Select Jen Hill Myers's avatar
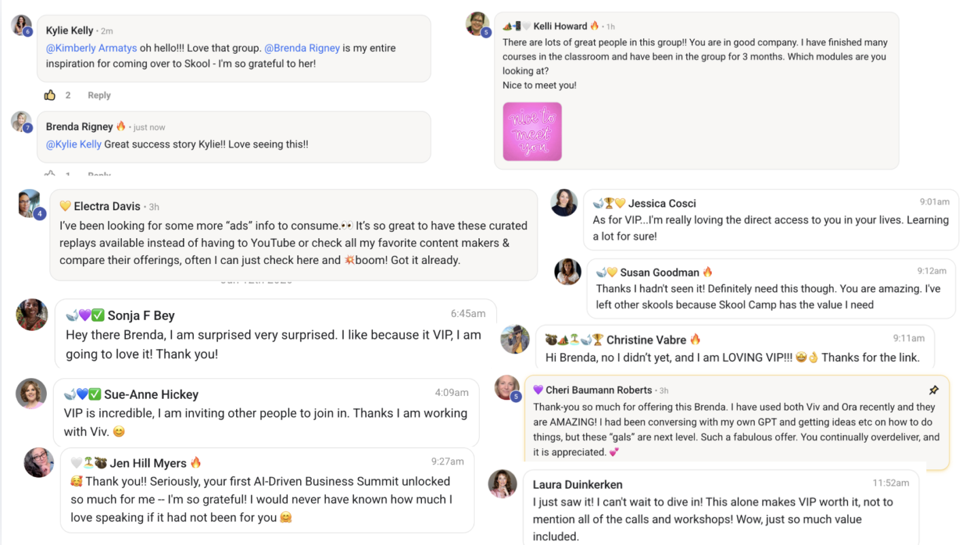 point(39,463)
